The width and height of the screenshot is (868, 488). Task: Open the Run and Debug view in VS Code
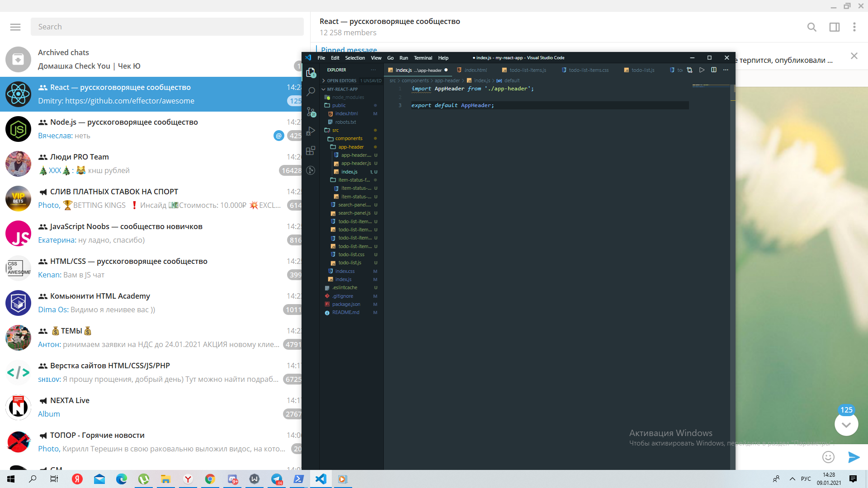[x=311, y=131]
